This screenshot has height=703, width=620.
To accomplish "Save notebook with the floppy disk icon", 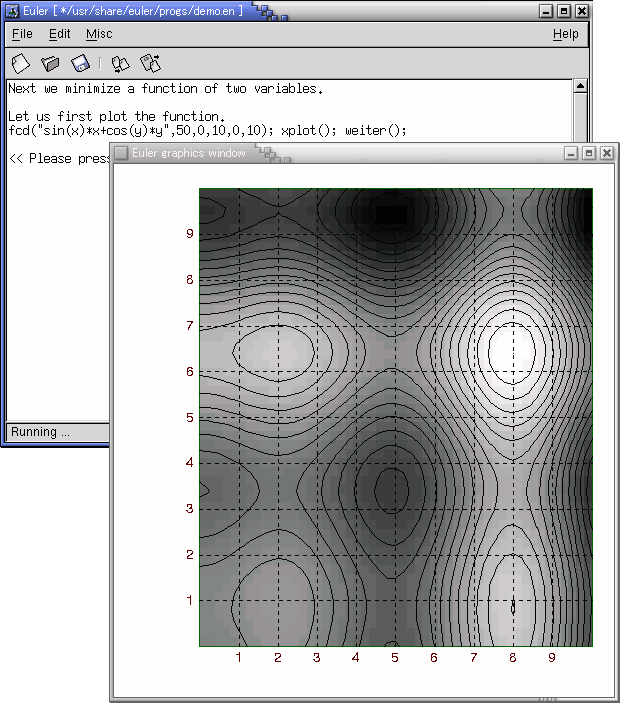I will point(80,64).
